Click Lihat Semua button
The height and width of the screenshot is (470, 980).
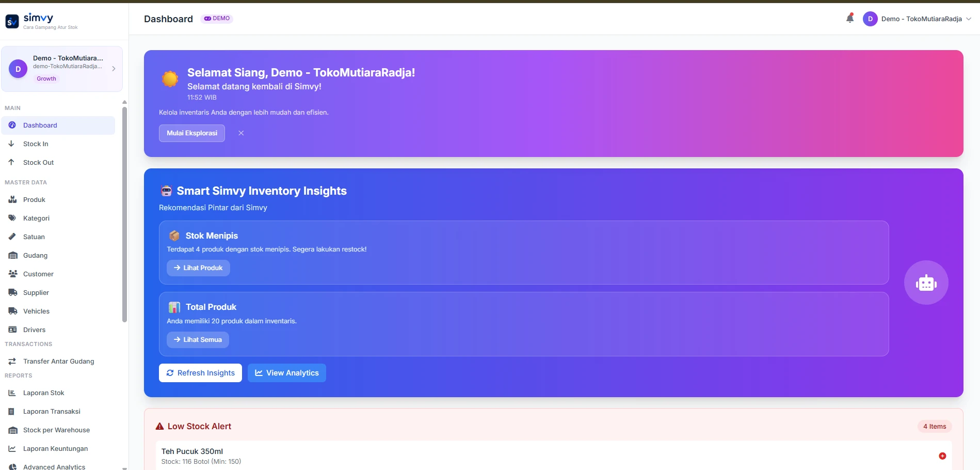(198, 340)
